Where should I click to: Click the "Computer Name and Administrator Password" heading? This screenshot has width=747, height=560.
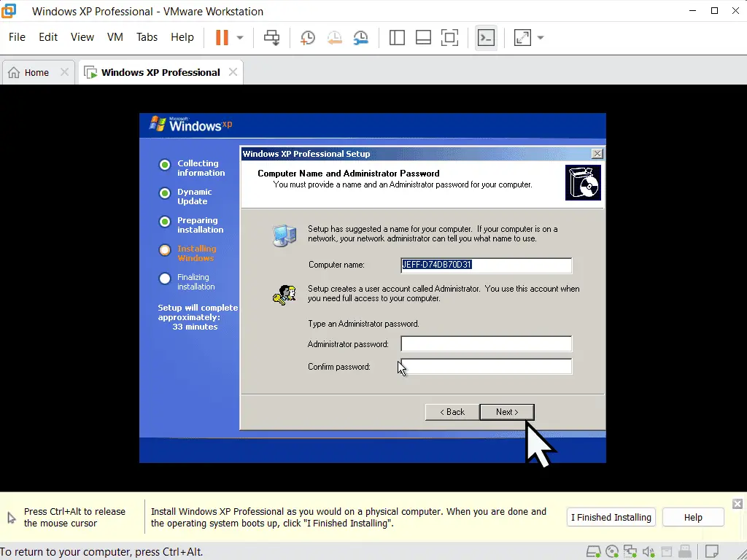(348, 174)
